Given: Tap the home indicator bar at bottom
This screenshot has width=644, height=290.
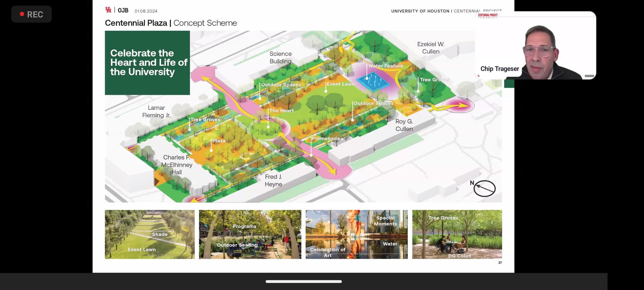Looking at the screenshot, I should click(304, 281).
